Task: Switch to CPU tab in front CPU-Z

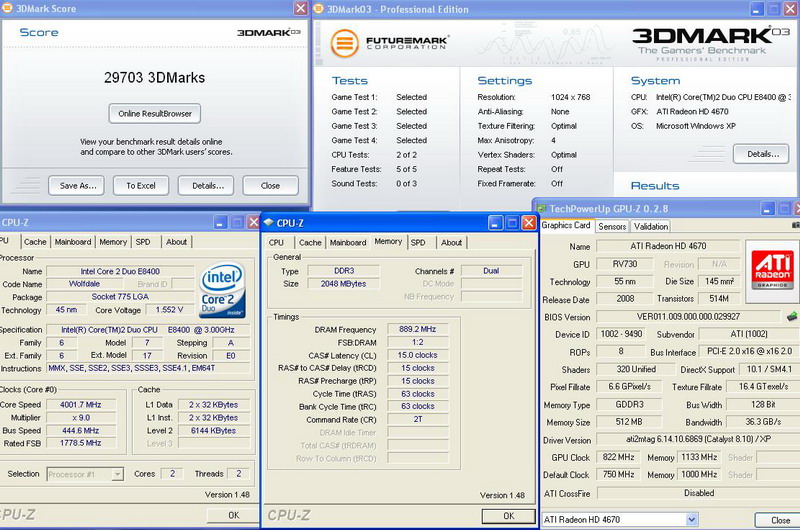Action: tap(276, 243)
